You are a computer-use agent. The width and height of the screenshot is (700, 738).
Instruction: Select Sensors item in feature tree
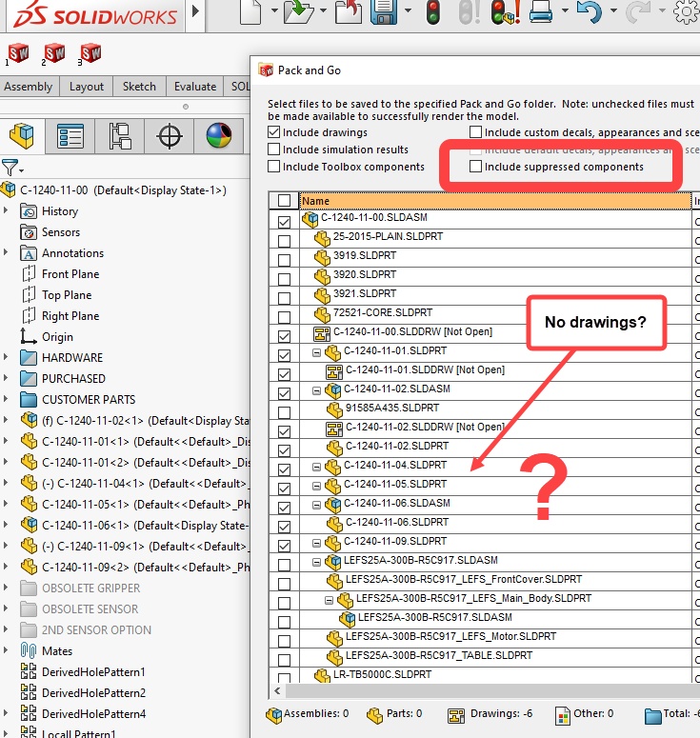click(61, 232)
